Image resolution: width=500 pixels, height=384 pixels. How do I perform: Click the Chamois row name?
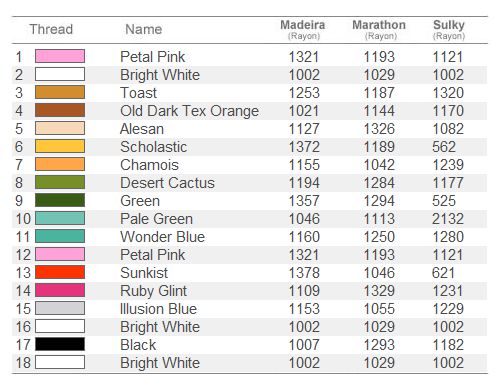(x=149, y=165)
